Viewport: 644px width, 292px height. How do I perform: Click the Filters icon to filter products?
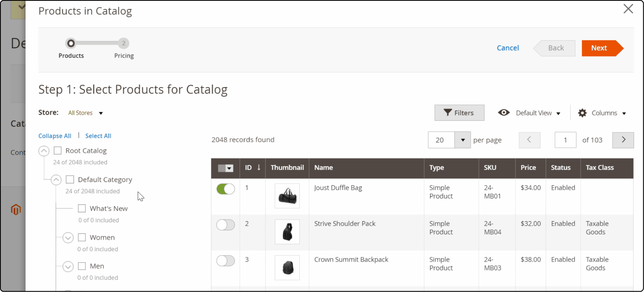coord(459,113)
